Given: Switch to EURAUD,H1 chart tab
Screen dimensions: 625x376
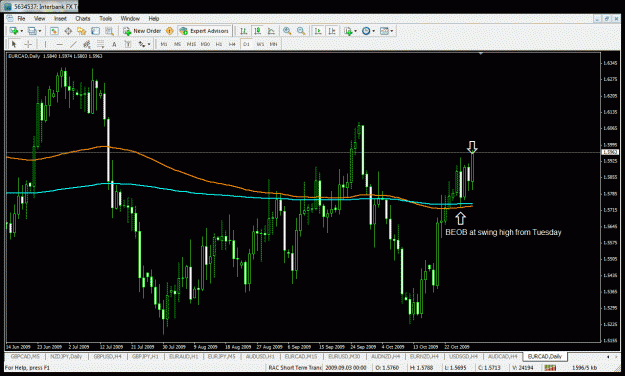Looking at the screenshot, I should pos(184,356).
